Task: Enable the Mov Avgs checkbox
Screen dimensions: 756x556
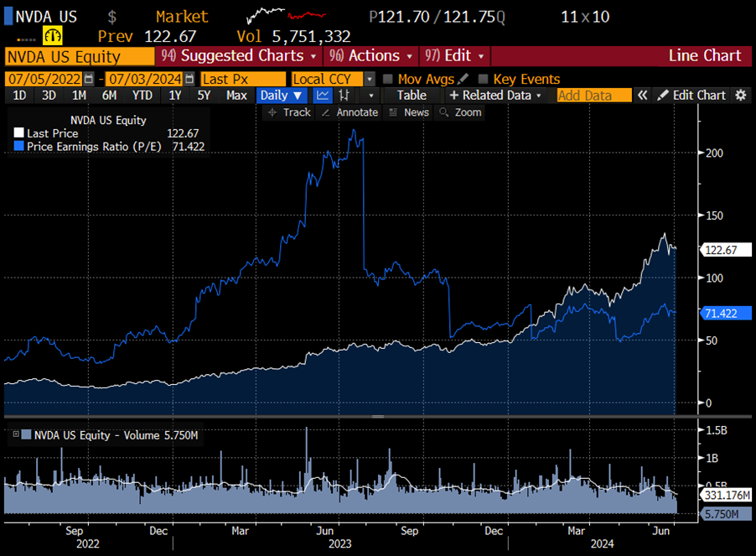Action: pyautogui.click(x=388, y=79)
